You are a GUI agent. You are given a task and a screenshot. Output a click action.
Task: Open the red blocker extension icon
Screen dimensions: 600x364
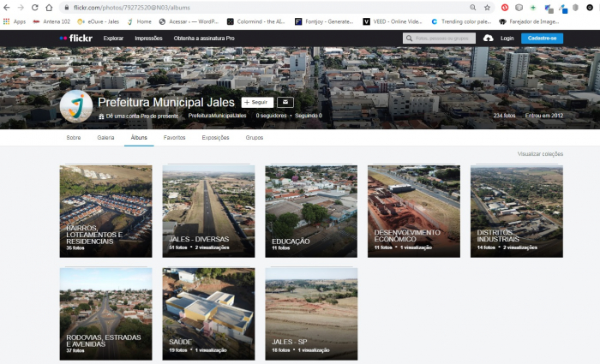click(505, 8)
